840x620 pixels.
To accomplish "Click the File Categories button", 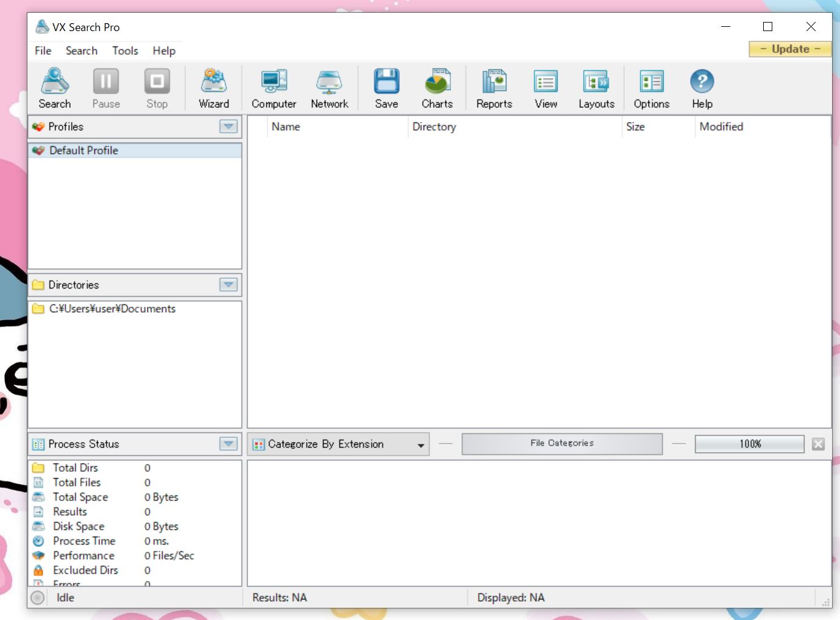I will (x=562, y=444).
